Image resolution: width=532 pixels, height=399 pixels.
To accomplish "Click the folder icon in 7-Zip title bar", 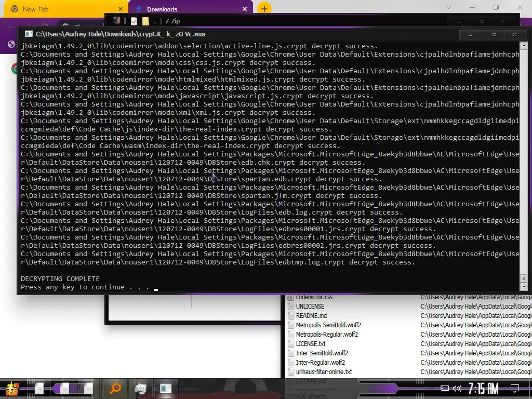I will pyautogui.click(x=145, y=21).
